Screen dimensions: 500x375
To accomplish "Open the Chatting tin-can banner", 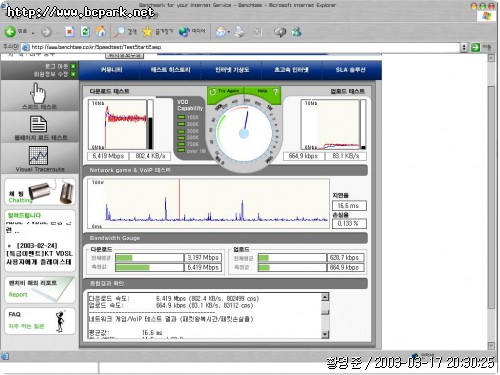I will [x=40, y=191].
